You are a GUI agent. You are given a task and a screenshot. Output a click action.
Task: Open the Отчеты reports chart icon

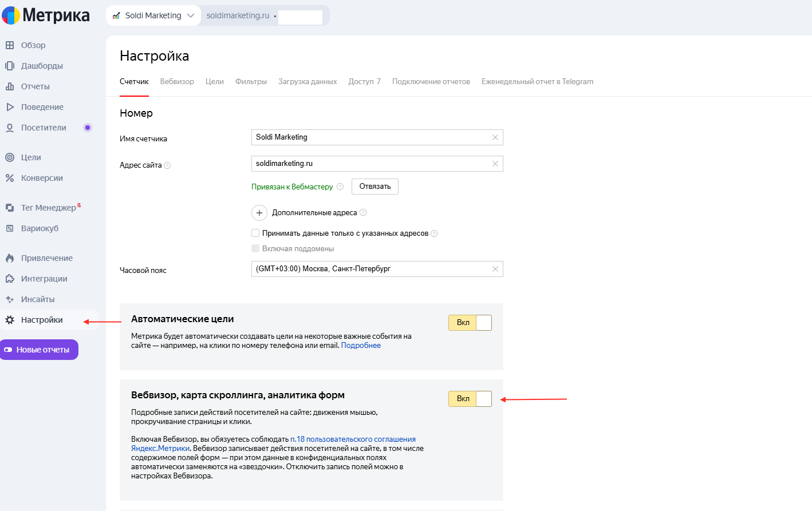pos(10,86)
